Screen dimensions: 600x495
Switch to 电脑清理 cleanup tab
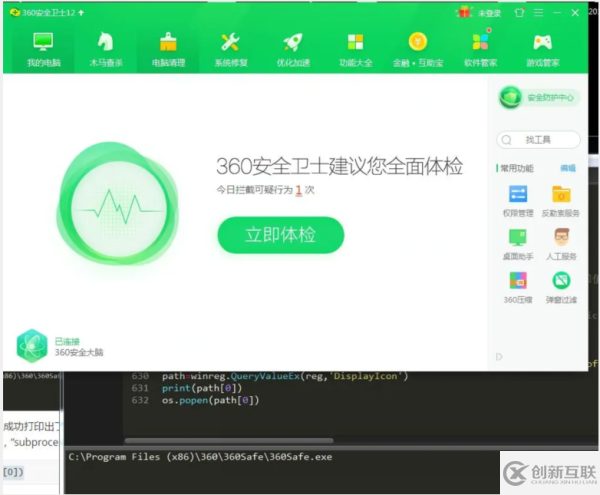pos(168,50)
